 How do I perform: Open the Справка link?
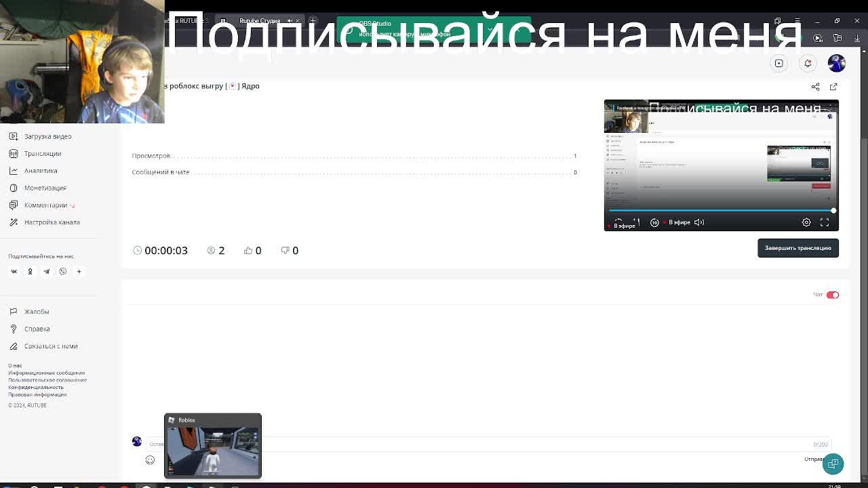37,329
